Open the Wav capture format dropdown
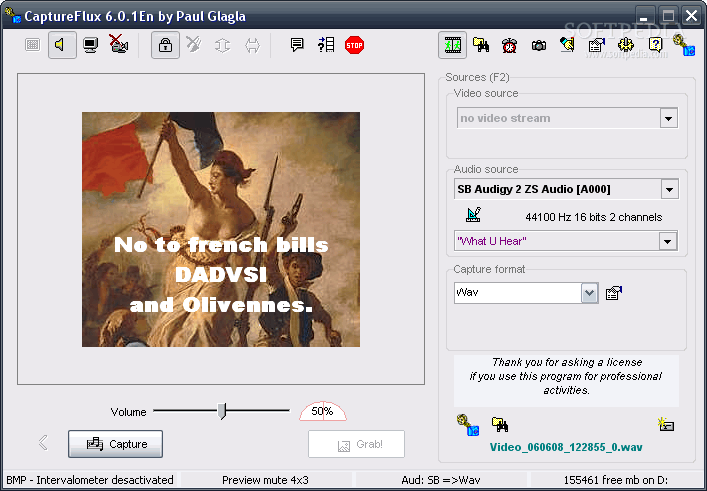707x491 pixels. tap(589, 293)
